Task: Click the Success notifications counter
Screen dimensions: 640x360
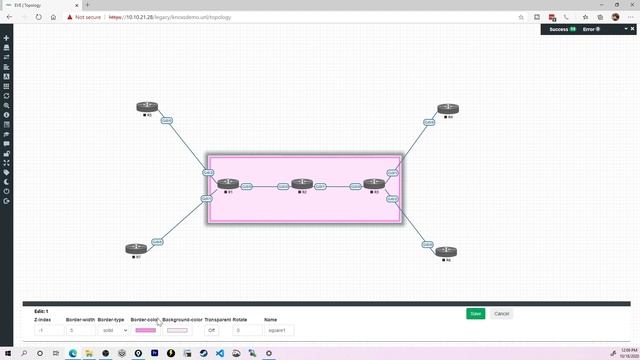Action: (x=562, y=29)
